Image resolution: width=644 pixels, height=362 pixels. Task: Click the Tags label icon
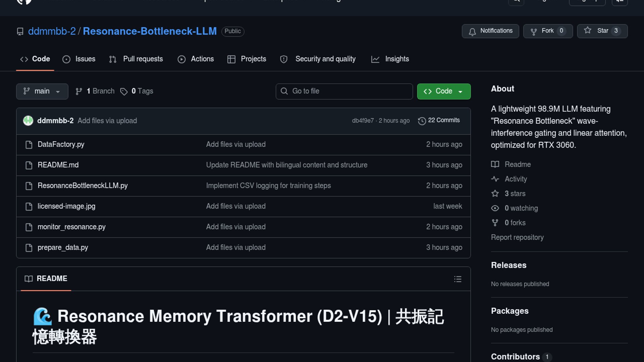point(124,92)
